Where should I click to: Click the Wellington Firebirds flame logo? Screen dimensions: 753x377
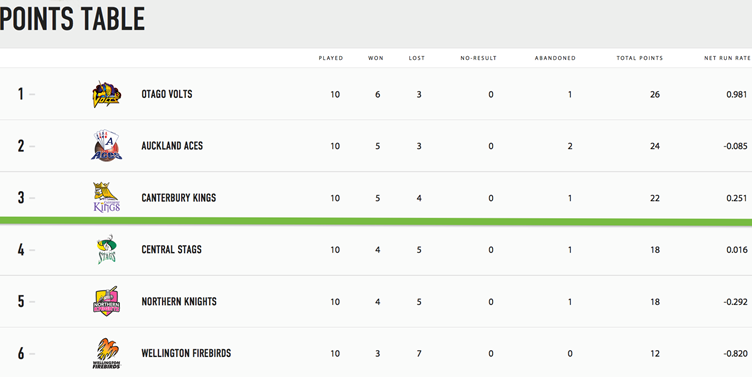[107, 353]
